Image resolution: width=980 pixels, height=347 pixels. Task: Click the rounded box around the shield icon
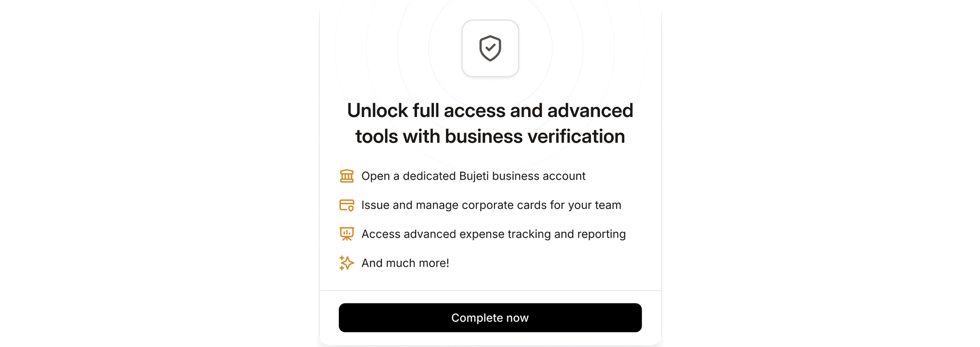tap(490, 48)
